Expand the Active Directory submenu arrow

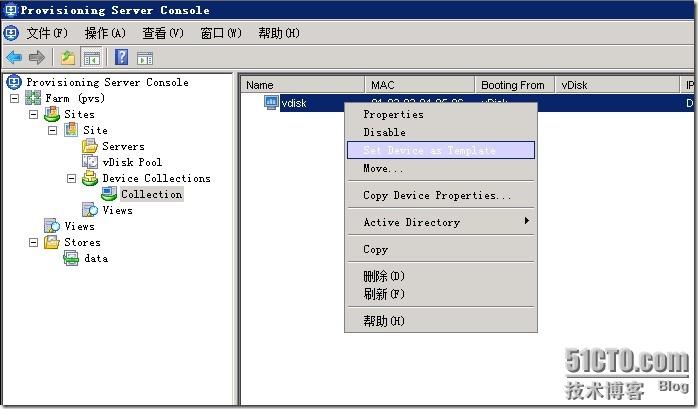527,221
